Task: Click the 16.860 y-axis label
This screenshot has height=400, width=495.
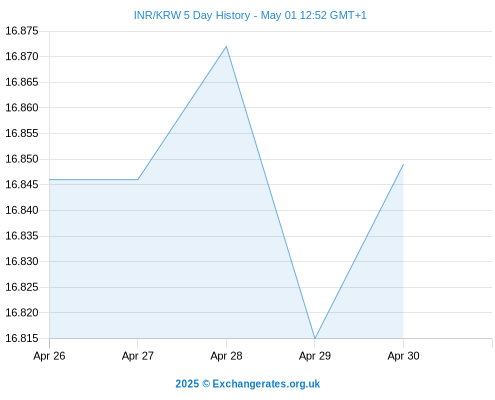Action: point(22,108)
